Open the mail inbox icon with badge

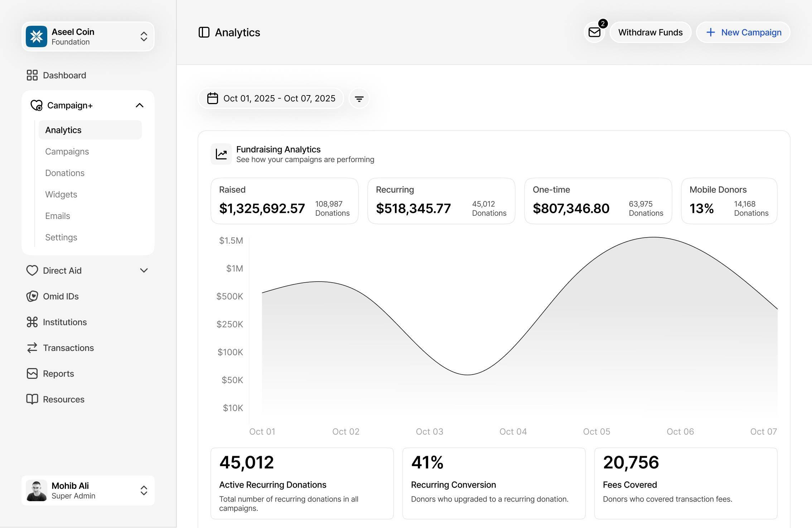594,32
